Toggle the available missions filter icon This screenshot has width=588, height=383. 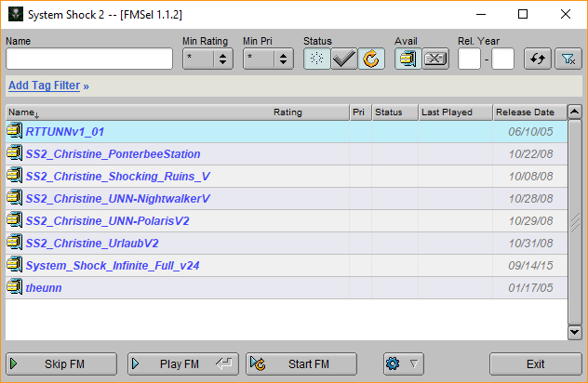(x=408, y=59)
